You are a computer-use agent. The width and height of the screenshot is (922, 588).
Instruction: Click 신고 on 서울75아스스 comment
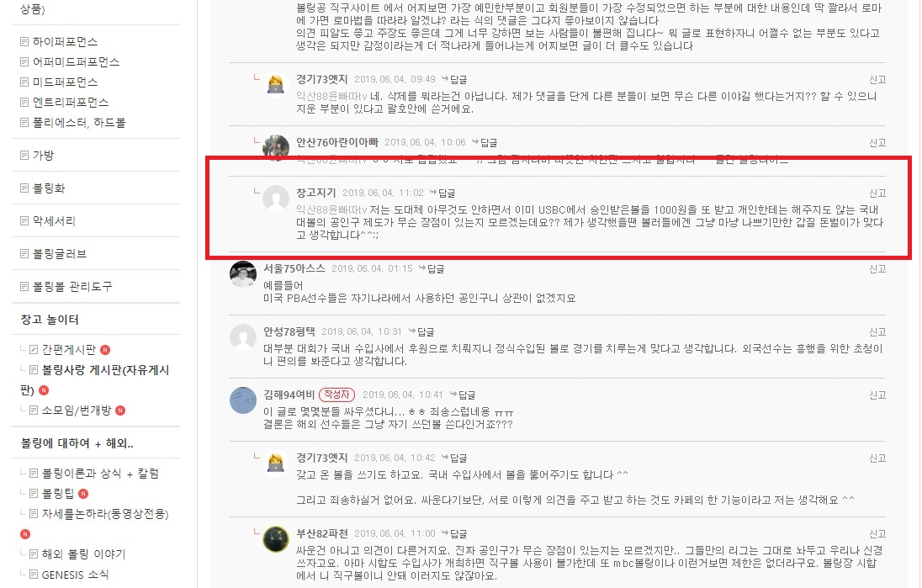[x=877, y=268]
